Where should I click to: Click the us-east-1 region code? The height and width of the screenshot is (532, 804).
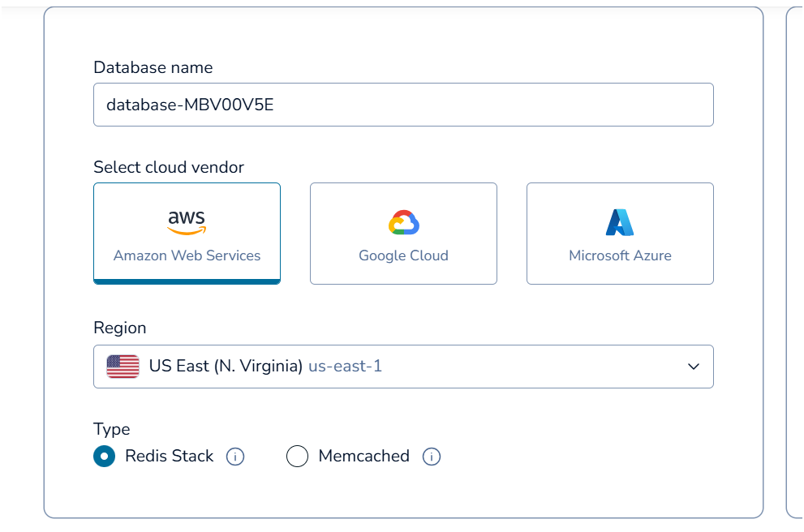click(345, 367)
